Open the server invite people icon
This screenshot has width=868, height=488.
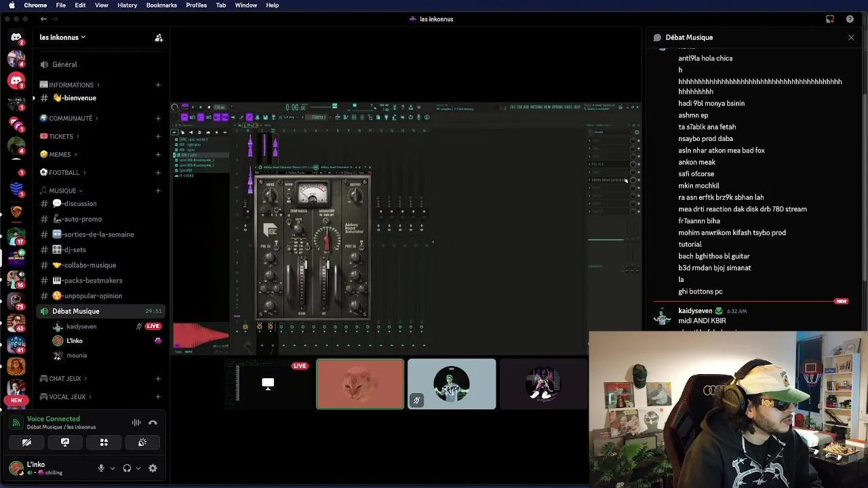pyautogui.click(x=159, y=38)
